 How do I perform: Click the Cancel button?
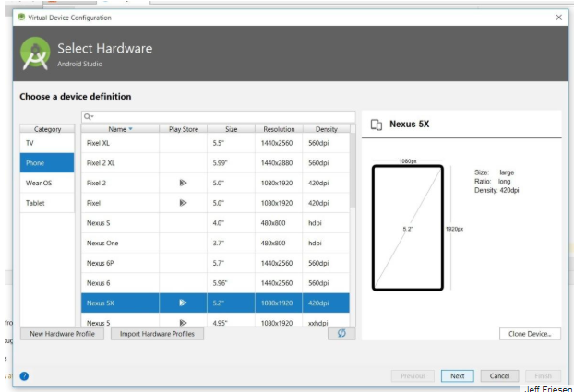[499, 376]
